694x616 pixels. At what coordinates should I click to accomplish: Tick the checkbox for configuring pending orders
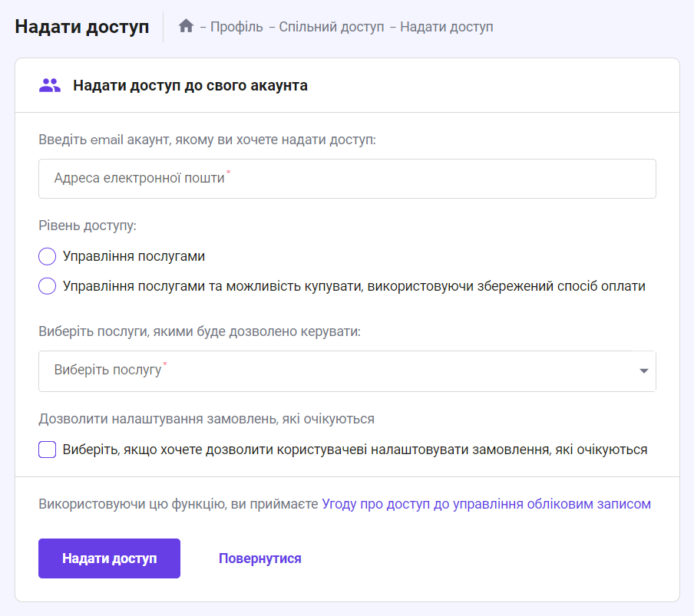tap(48, 450)
